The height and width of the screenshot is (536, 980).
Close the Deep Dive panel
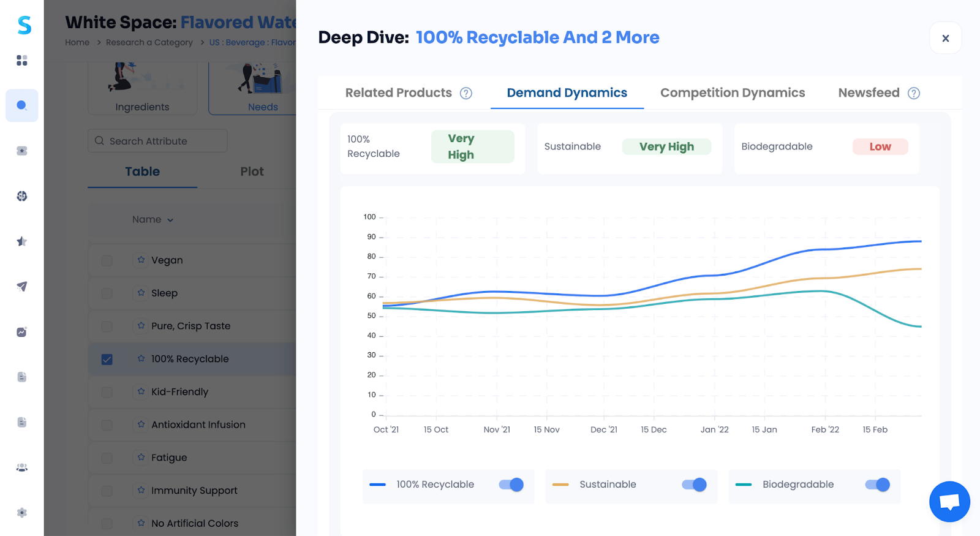tap(946, 38)
